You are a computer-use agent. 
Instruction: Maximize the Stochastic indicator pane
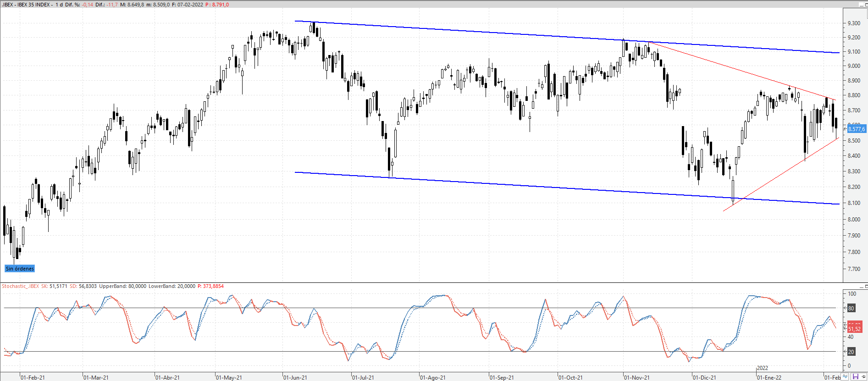click(x=867, y=287)
